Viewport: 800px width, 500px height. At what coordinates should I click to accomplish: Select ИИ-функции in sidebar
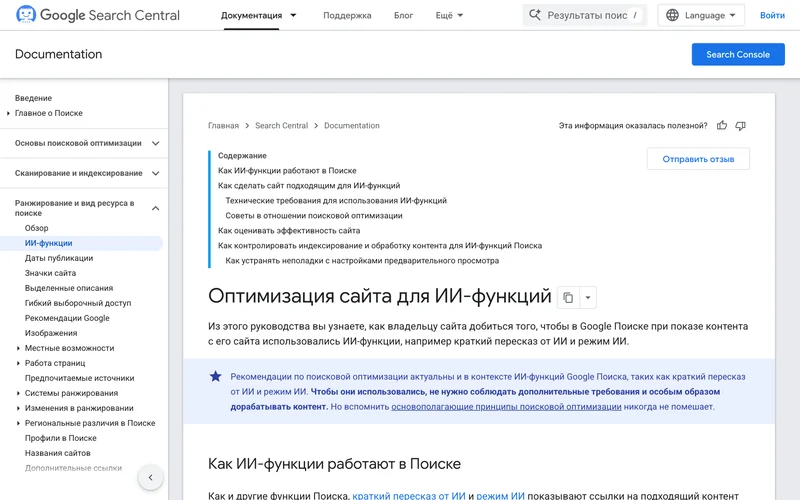pyautogui.click(x=48, y=243)
